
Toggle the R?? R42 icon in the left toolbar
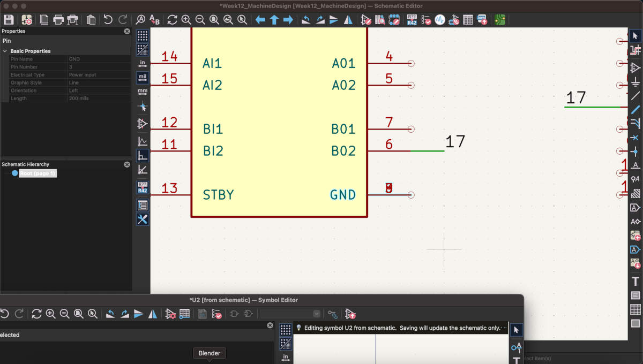point(143,187)
